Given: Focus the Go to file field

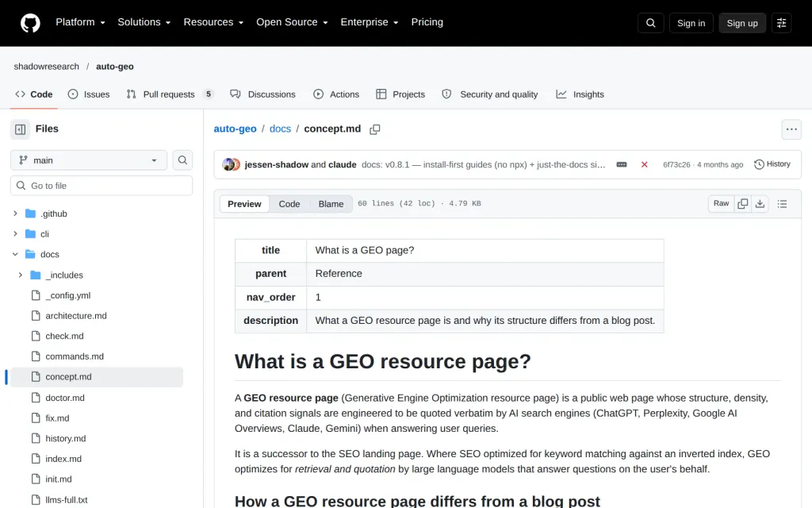Looking at the screenshot, I should coord(101,186).
